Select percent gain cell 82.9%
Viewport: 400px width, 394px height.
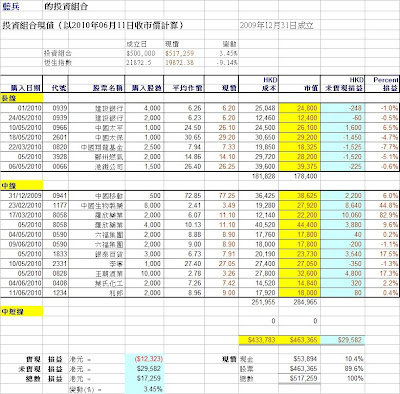pyautogui.click(x=382, y=215)
